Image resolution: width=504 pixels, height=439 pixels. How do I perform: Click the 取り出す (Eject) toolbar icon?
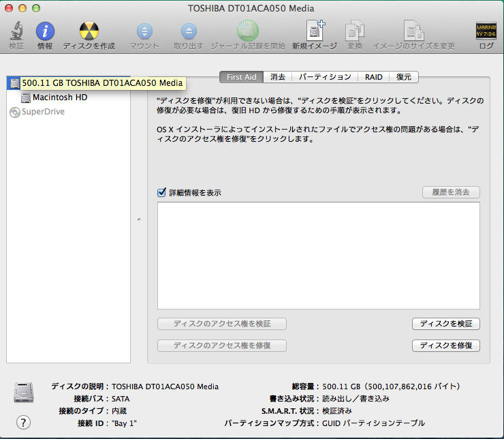click(189, 31)
